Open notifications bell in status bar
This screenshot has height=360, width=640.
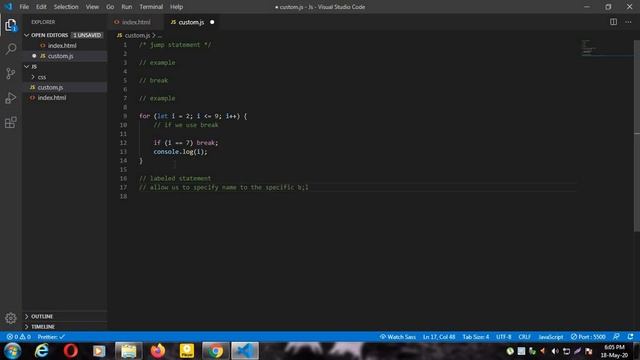(x=630, y=337)
